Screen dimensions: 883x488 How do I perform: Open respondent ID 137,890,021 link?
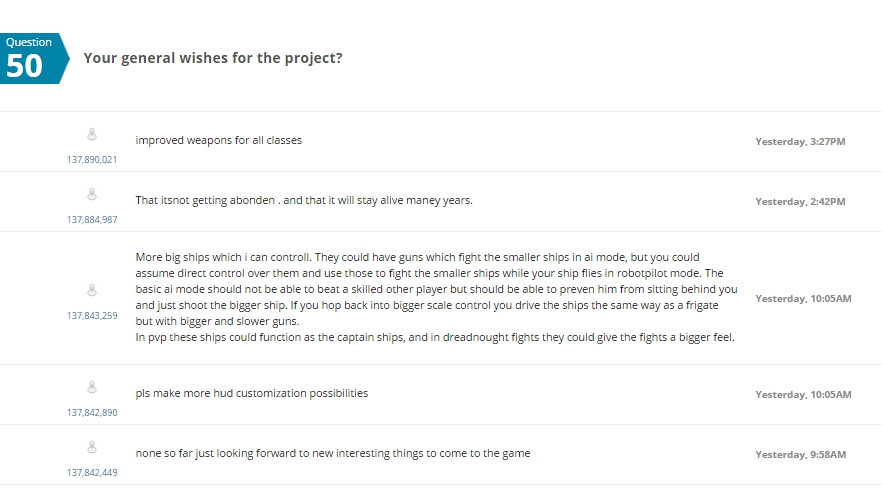(x=92, y=159)
